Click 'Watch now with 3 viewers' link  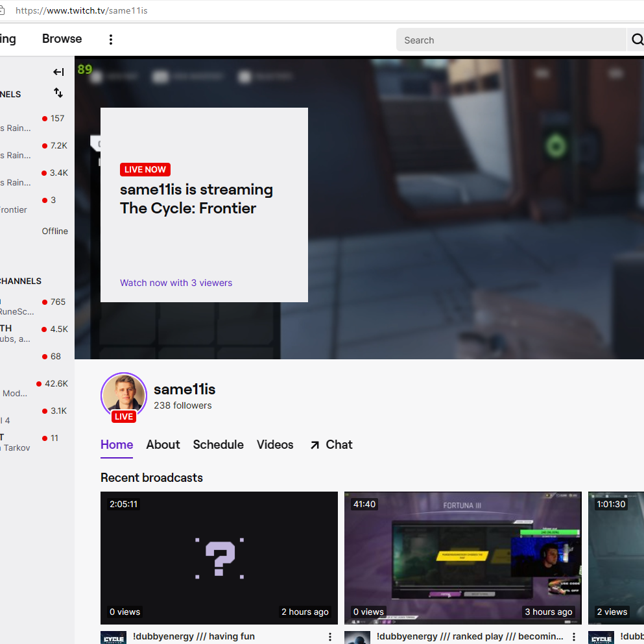coord(176,283)
